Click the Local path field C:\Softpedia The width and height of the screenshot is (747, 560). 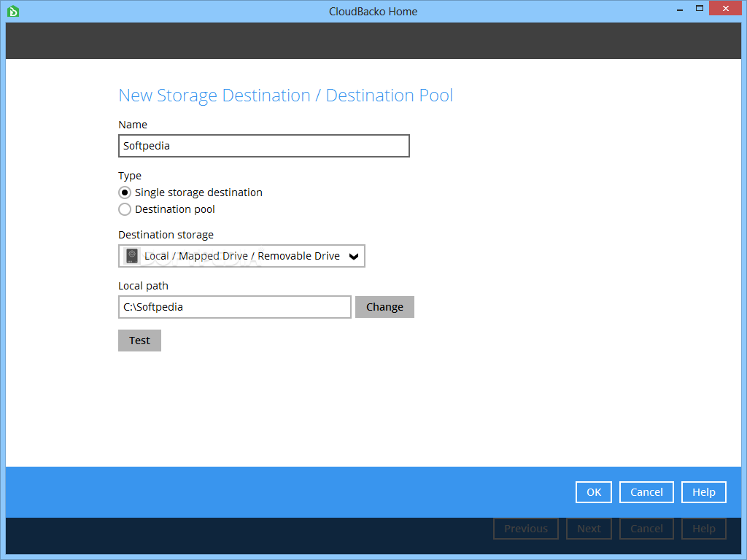coord(235,307)
